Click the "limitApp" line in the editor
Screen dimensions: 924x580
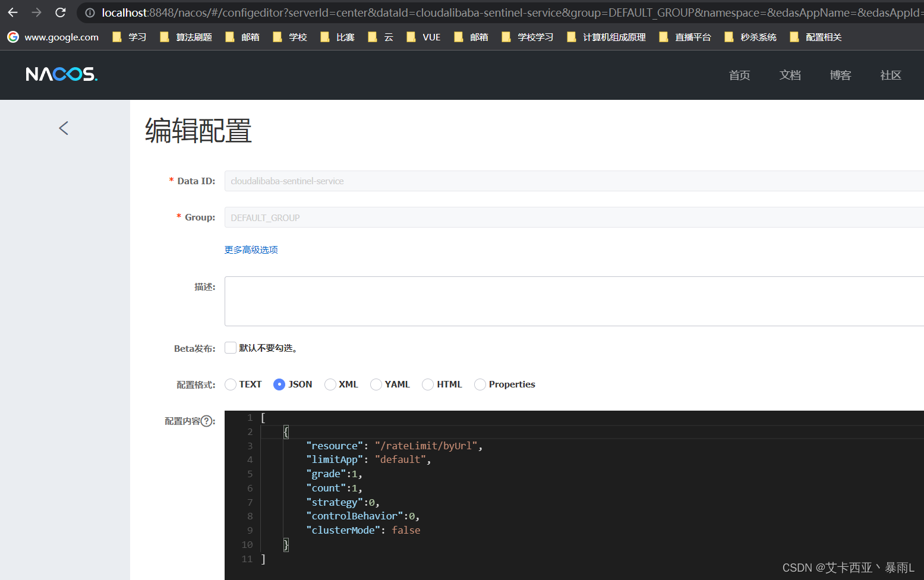tap(368, 459)
